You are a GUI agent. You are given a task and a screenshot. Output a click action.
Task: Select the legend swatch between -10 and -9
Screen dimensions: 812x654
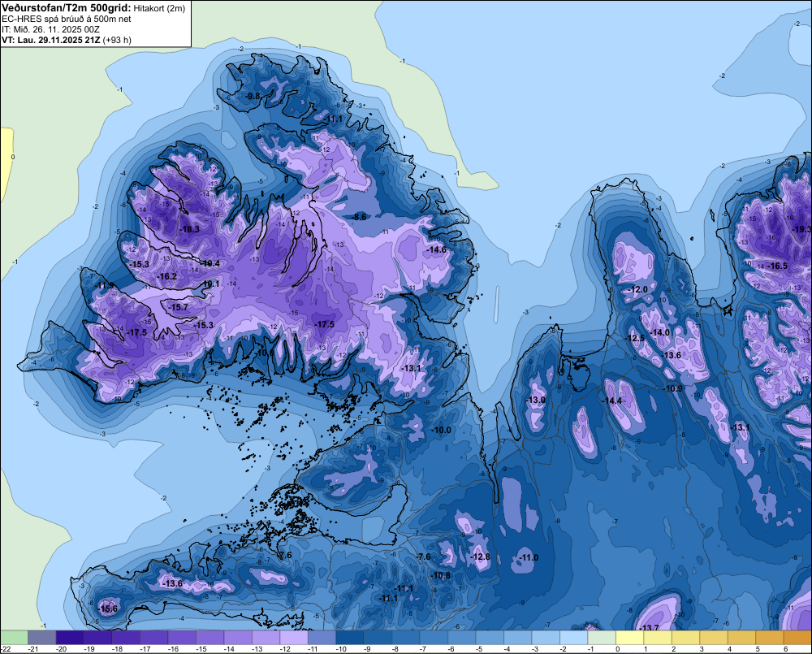pyautogui.click(x=350, y=637)
